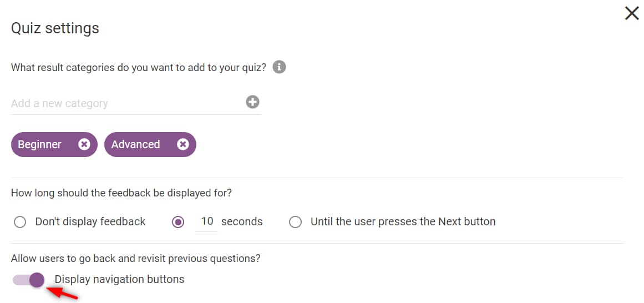Toggle the Display navigation buttons switch
This screenshot has width=644, height=303.
[29, 280]
